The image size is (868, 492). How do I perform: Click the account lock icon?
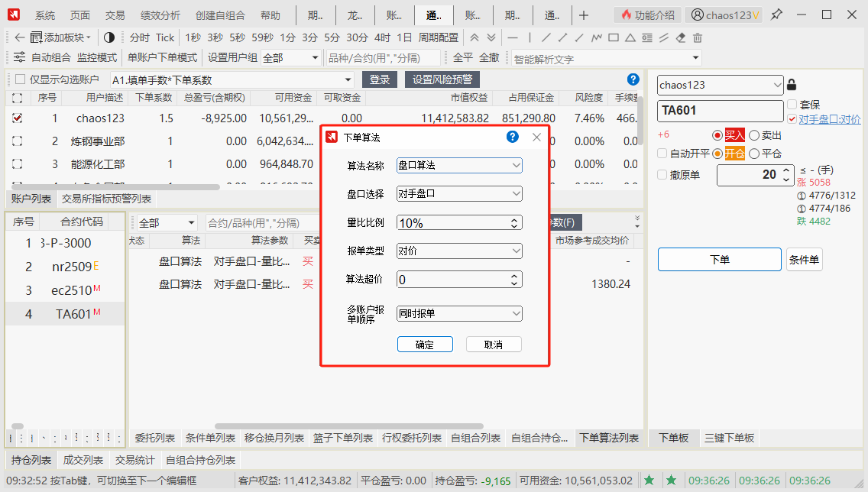coord(792,85)
